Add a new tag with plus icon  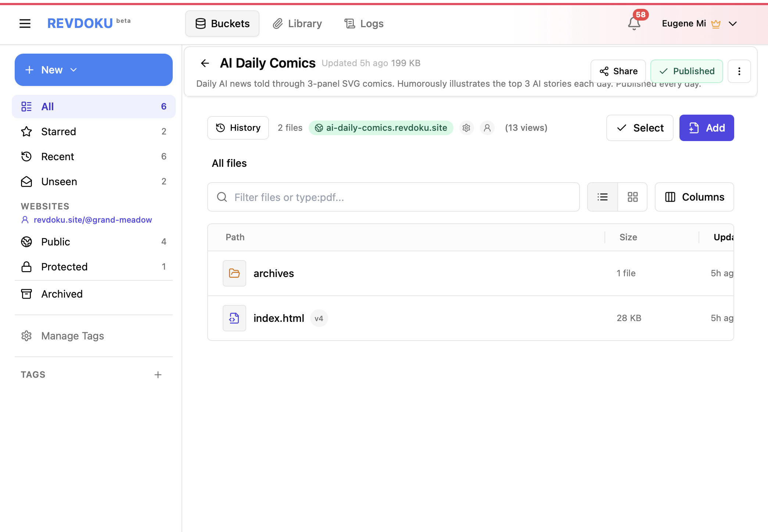click(158, 375)
